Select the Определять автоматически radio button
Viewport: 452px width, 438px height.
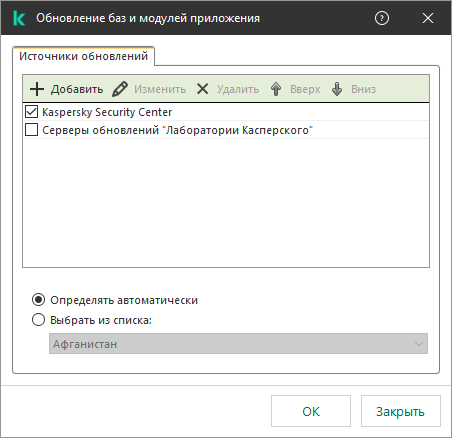pyautogui.click(x=38, y=300)
